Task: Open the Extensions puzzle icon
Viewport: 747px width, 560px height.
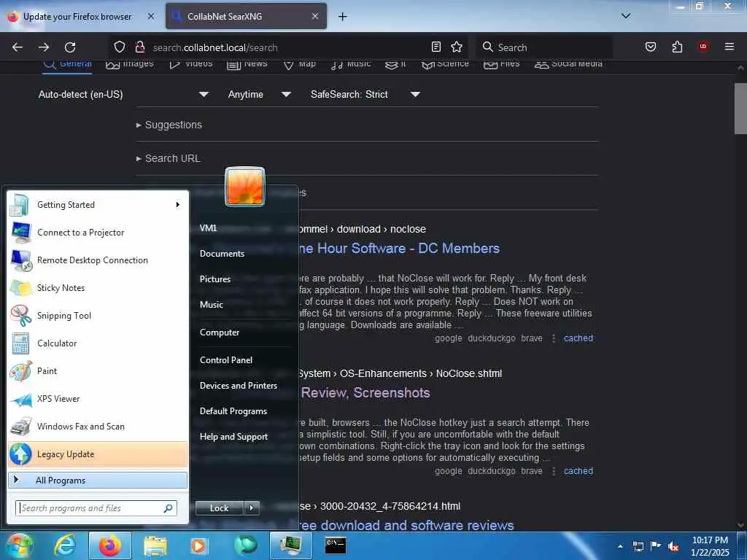Action: click(x=677, y=47)
